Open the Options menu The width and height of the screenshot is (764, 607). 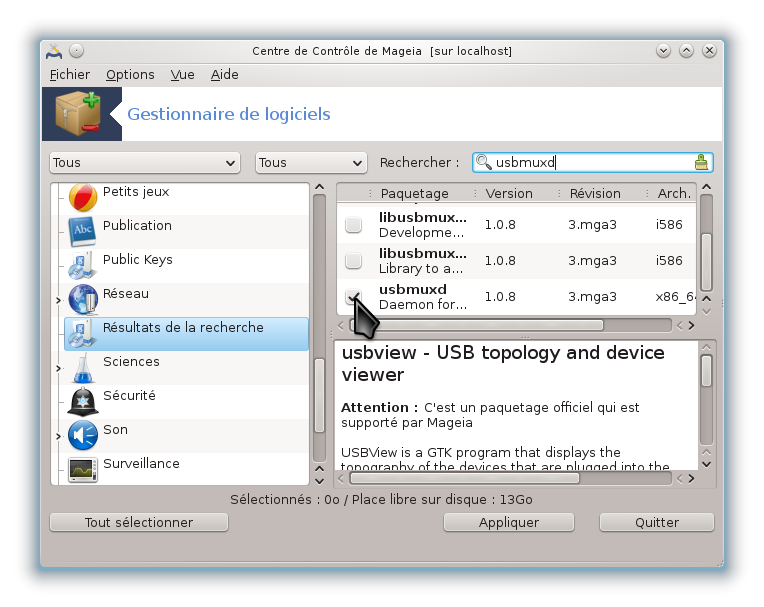(x=130, y=75)
